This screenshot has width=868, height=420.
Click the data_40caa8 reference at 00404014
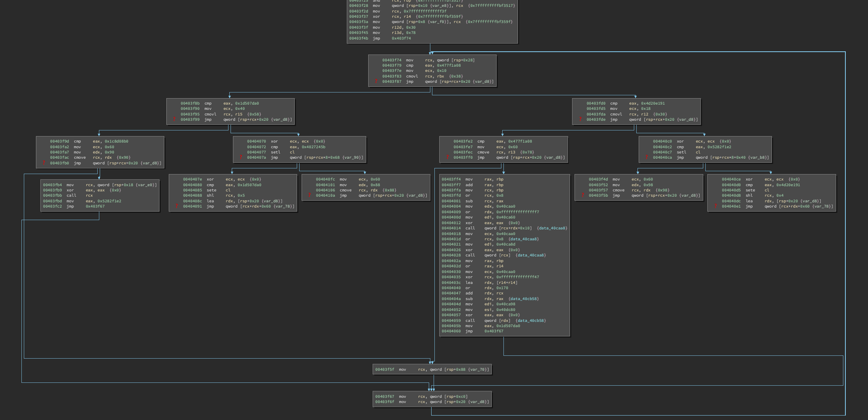point(552,228)
